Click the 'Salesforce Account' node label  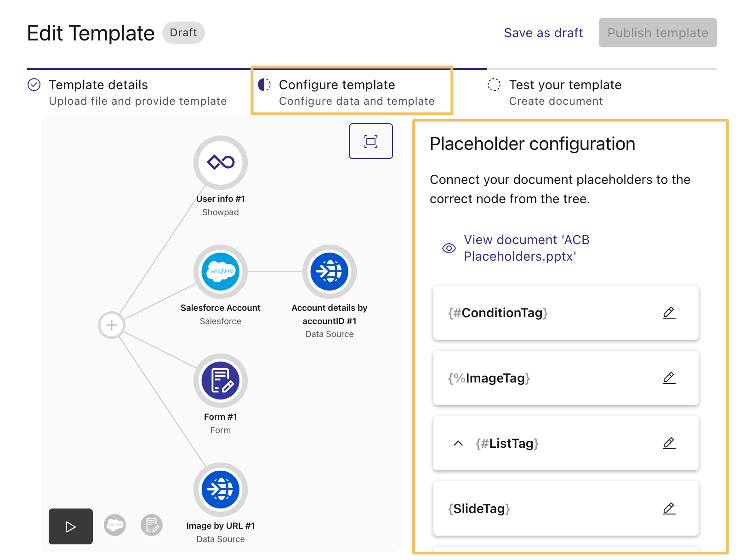point(221,308)
